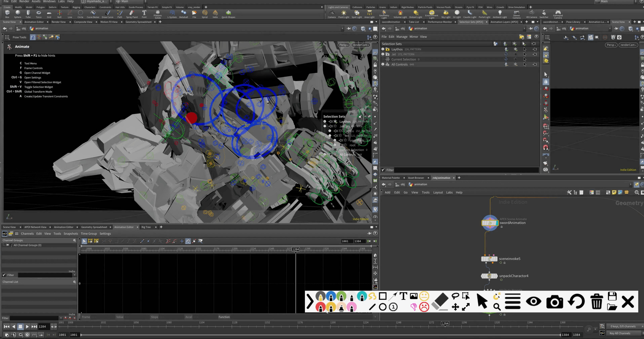Expand All Controls in Selection Sets panel

click(383, 64)
